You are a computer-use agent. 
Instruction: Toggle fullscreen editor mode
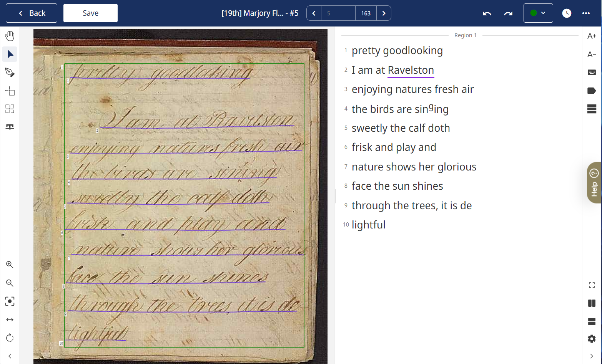(592, 285)
